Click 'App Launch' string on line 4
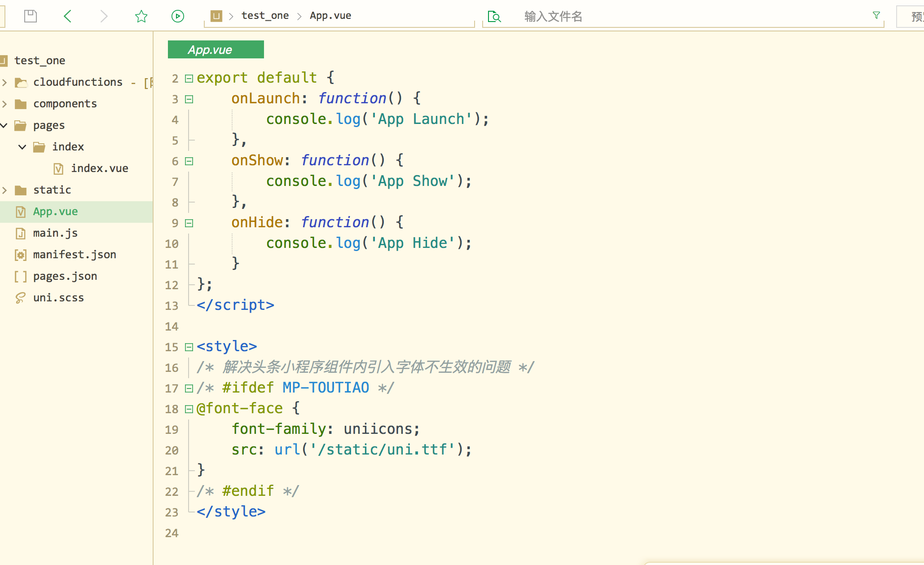 click(x=421, y=119)
